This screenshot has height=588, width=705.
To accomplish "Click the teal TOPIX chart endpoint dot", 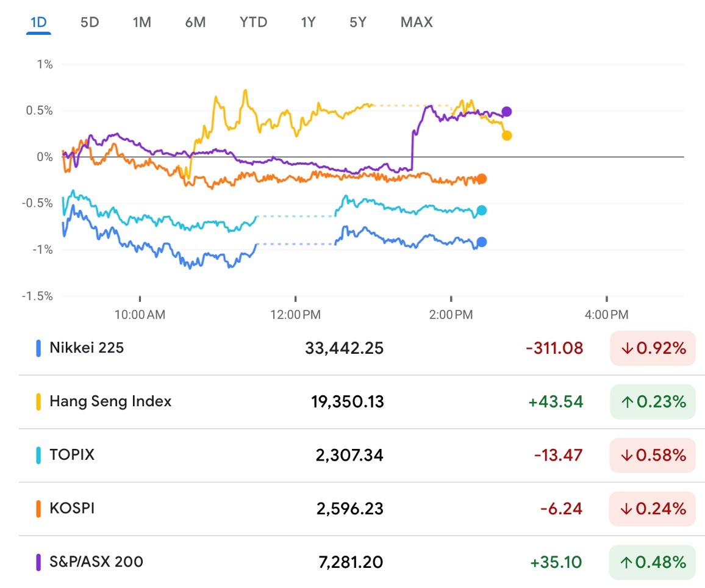I will point(482,210).
